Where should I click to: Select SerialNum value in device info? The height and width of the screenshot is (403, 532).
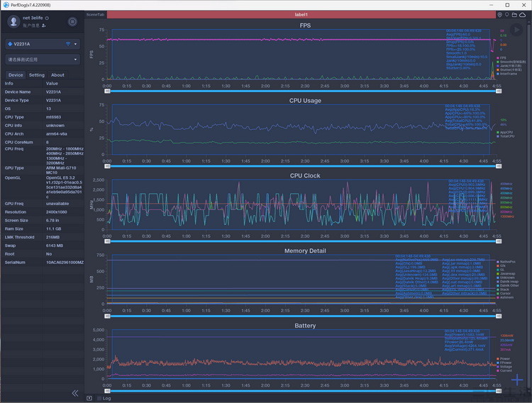(x=65, y=263)
